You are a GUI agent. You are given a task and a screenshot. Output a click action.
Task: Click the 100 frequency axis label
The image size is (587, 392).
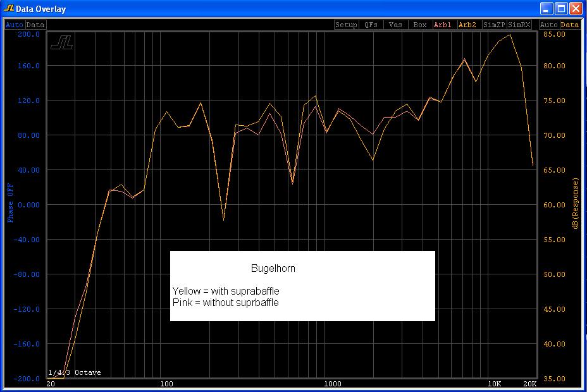[166, 384]
